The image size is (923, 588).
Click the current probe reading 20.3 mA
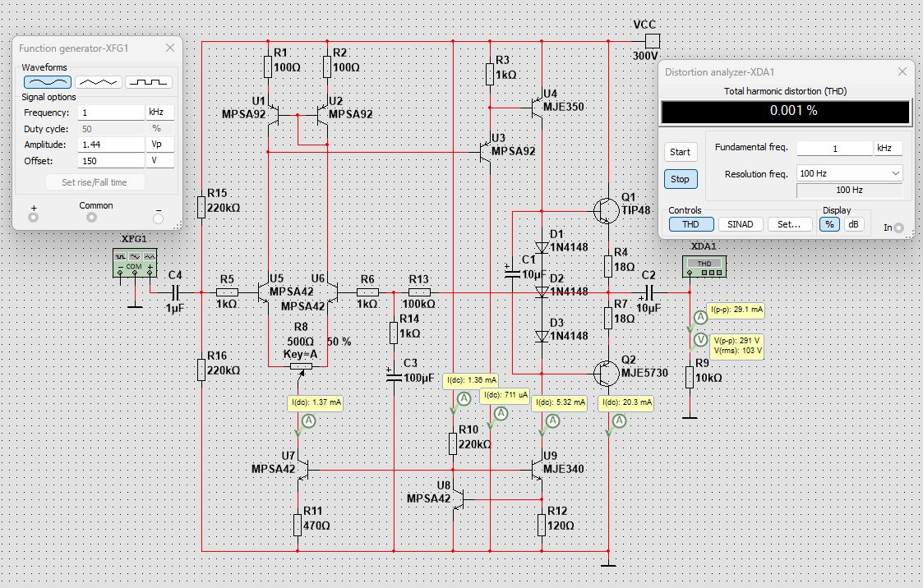pos(627,402)
